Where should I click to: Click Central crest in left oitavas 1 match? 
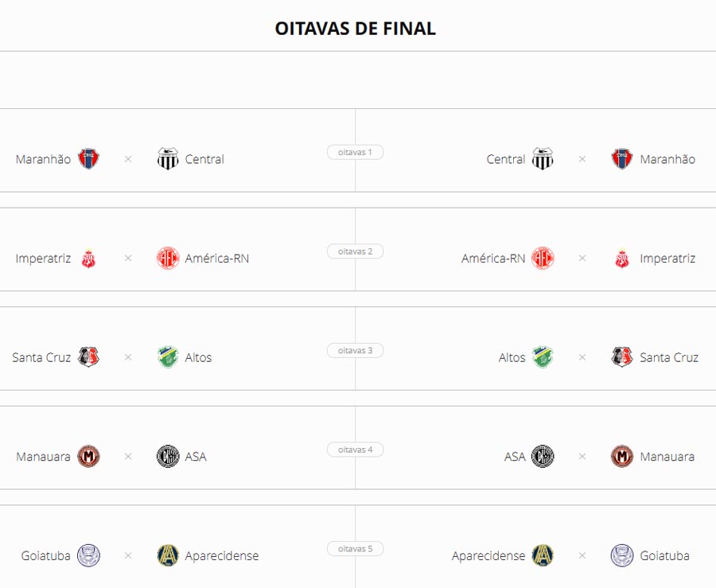[x=168, y=159]
